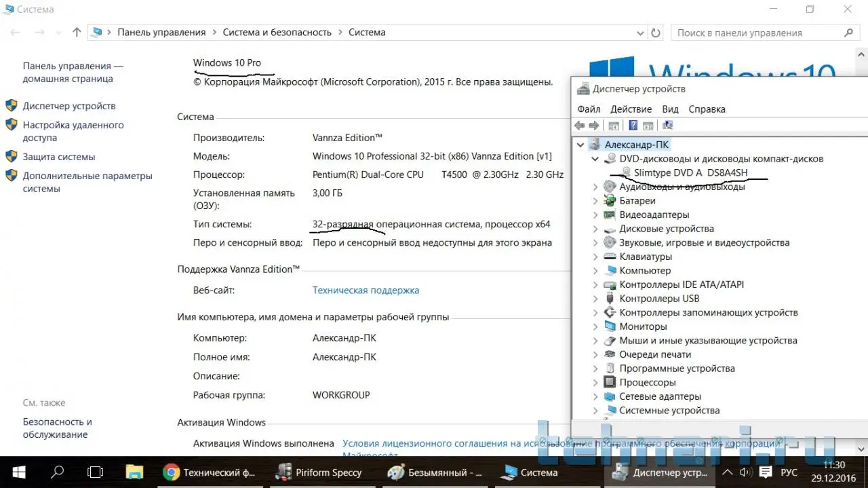Screen dimensions: 868x488
Task: Click the shield icon beside Защита системы
Action: [11, 157]
